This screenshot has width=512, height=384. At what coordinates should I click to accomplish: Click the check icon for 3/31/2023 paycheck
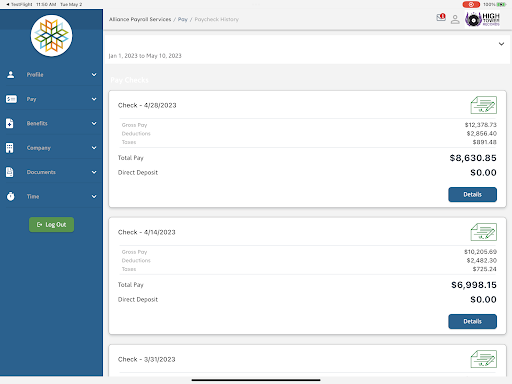tap(484, 359)
